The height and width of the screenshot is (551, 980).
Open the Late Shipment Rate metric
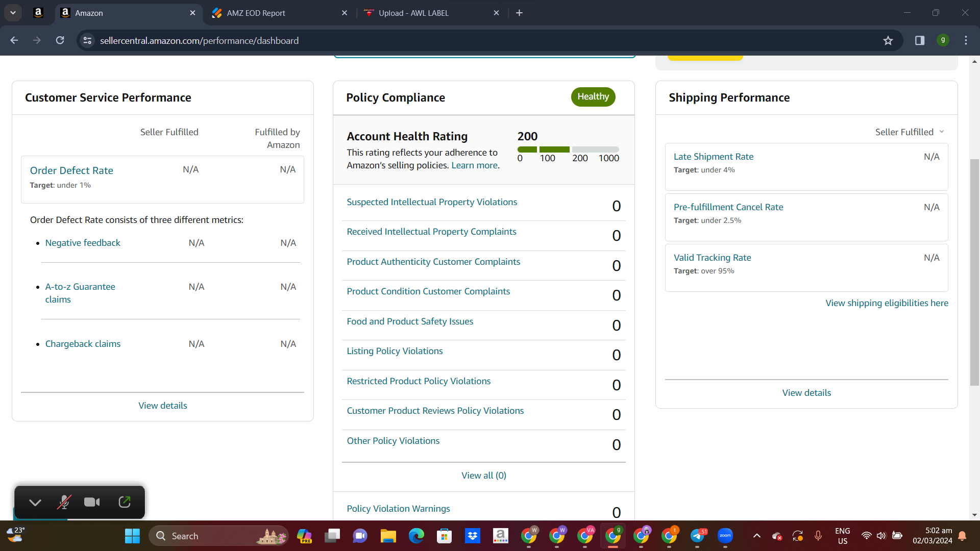(x=713, y=157)
